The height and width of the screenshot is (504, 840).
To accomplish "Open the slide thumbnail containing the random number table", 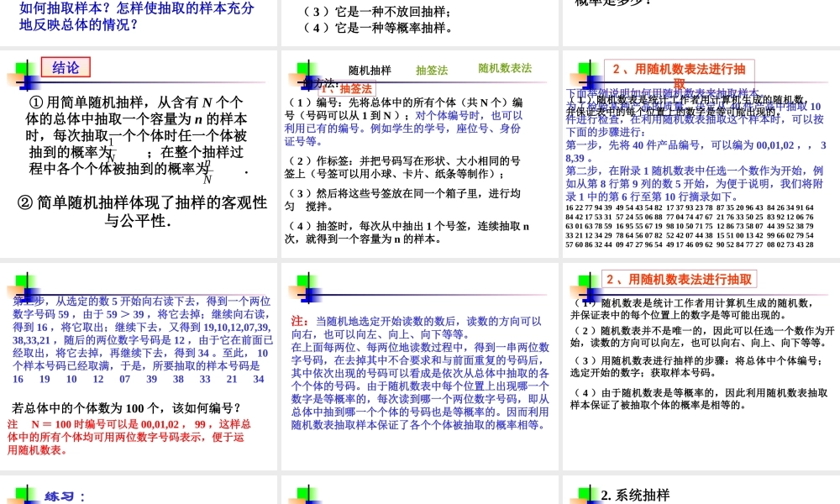I will [x=701, y=155].
